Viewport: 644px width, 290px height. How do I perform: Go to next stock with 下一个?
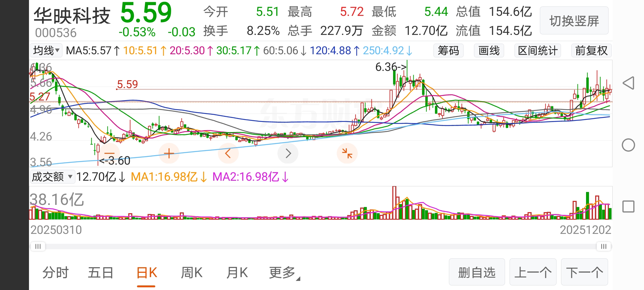(584, 272)
